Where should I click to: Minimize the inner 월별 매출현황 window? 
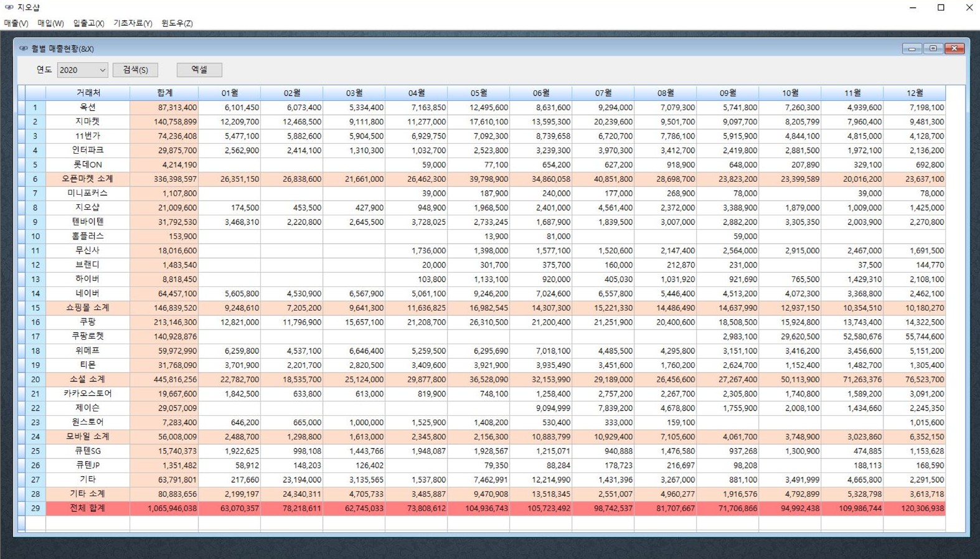coord(912,49)
